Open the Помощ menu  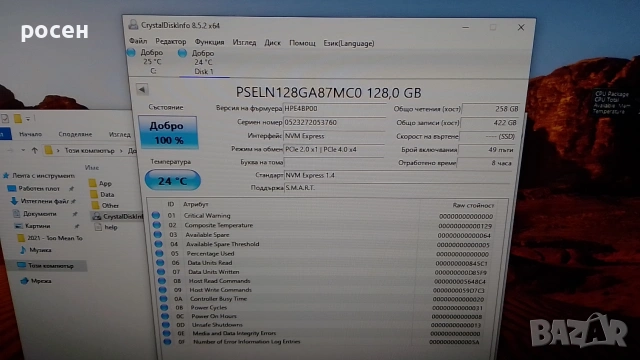[x=302, y=43]
